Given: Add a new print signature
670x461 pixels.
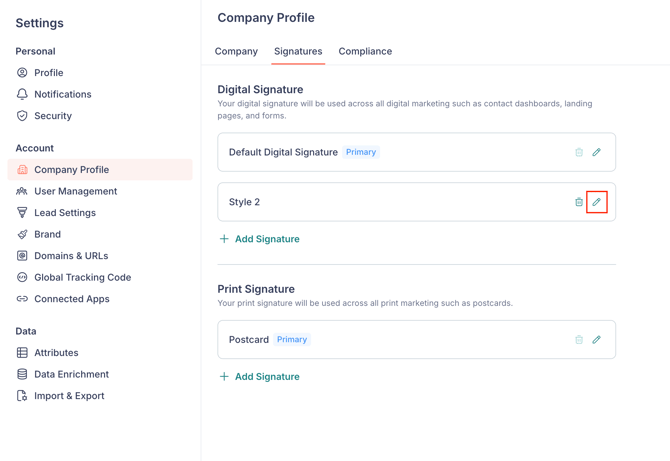Looking at the screenshot, I should (x=259, y=377).
